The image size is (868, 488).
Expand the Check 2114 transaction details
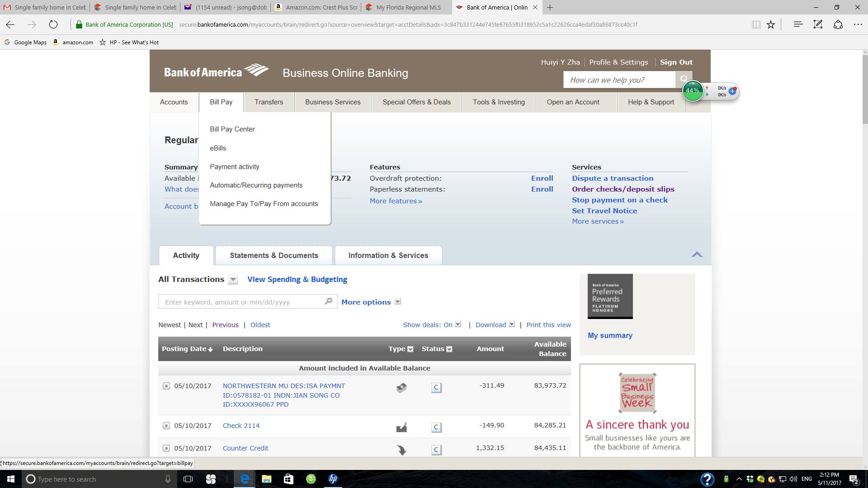coord(166,426)
